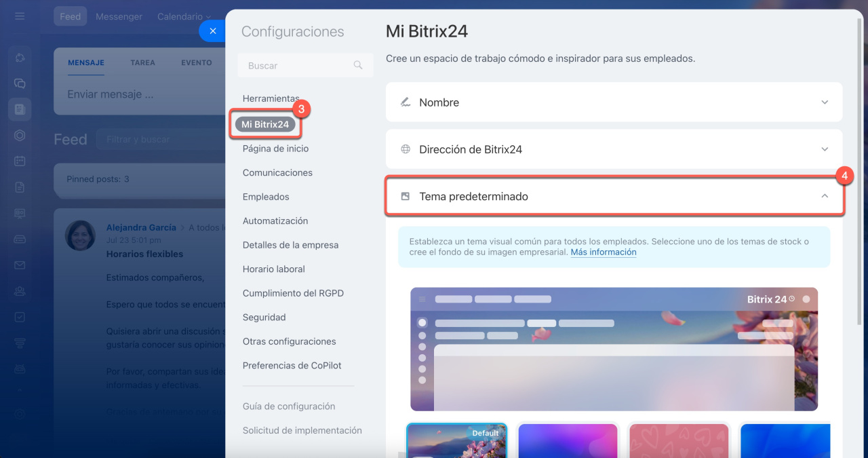Open Guía de configuración link
This screenshot has width=868, height=458.
(289, 406)
